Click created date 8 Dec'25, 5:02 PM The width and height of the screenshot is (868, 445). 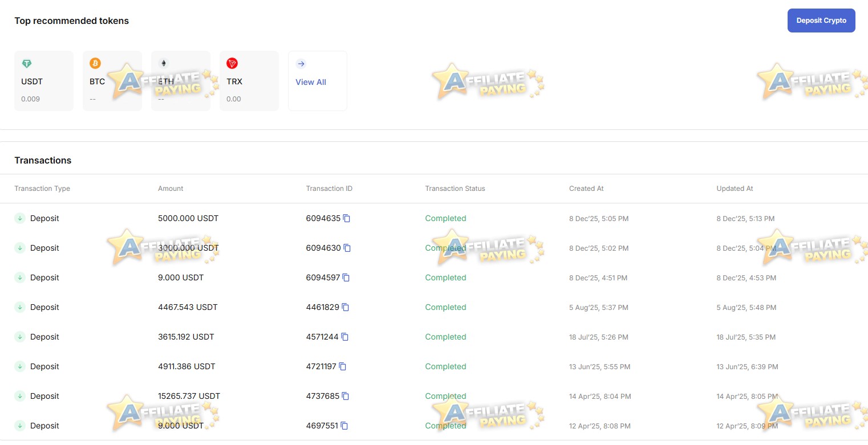click(599, 248)
